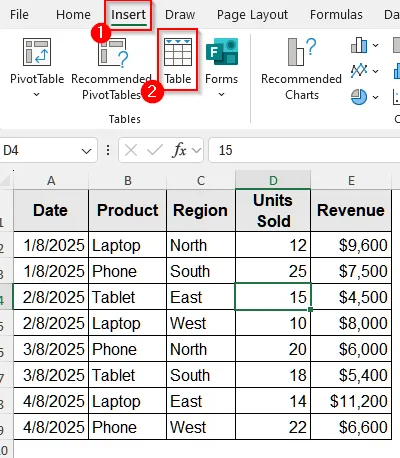
Task: Expand the Forms dropdown chevron
Action: click(x=221, y=95)
